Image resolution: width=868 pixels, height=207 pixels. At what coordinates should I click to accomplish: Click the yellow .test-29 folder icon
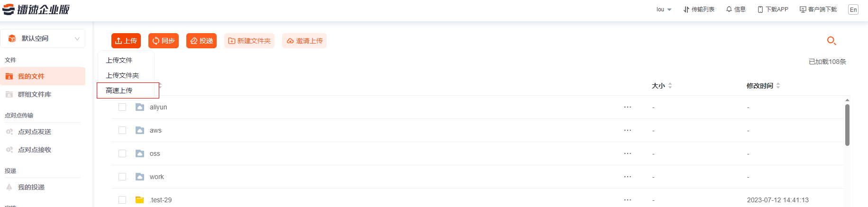(140, 200)
